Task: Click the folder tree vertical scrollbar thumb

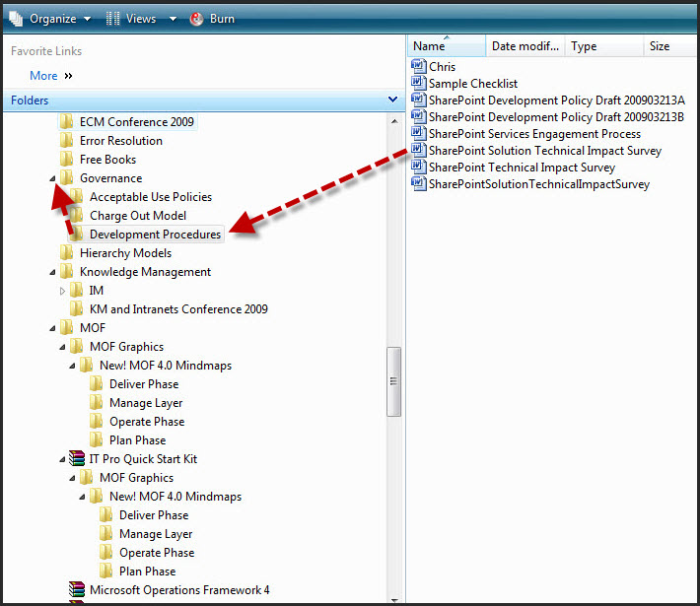Action: tap(394, 380)
